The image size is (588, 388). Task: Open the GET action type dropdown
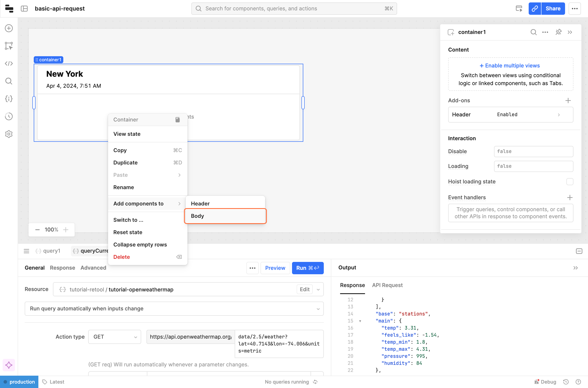(x=115, y=337)
